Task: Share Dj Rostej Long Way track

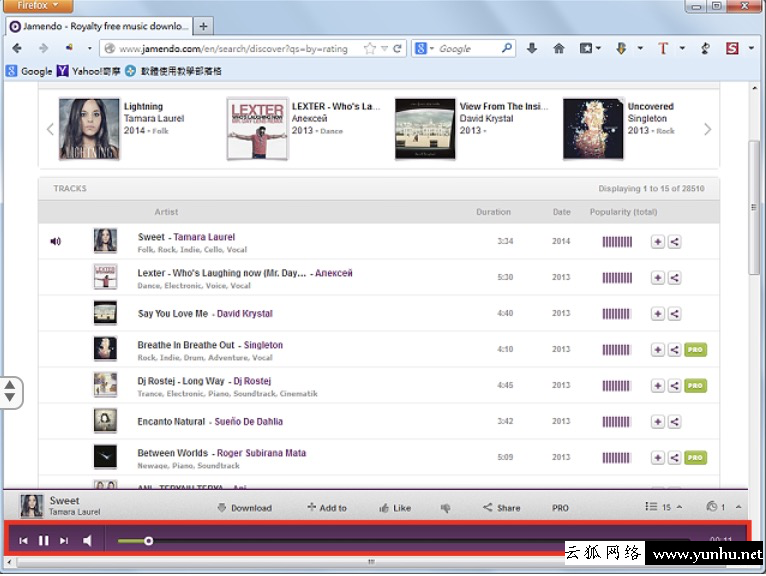Action: pos(675,386)
